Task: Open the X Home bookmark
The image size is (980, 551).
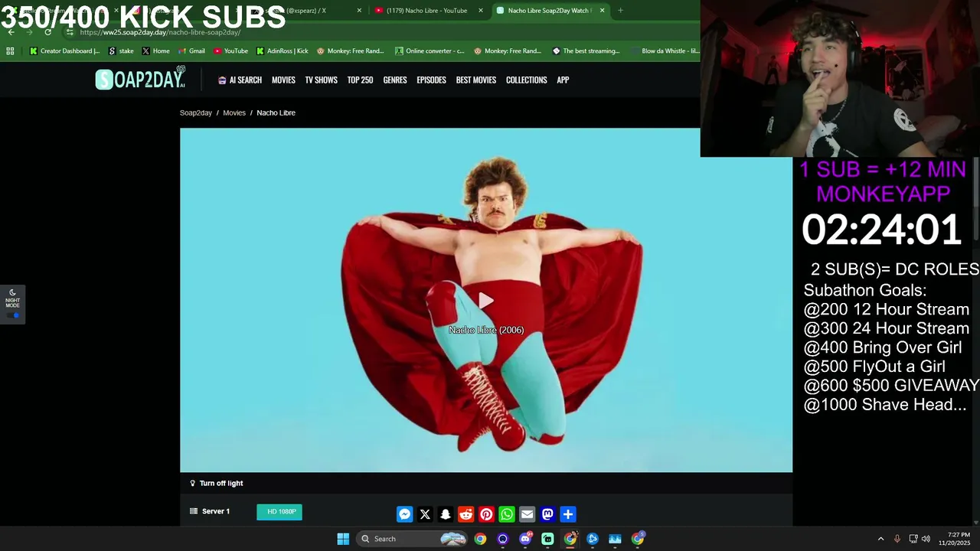Action: click(155, 51)
